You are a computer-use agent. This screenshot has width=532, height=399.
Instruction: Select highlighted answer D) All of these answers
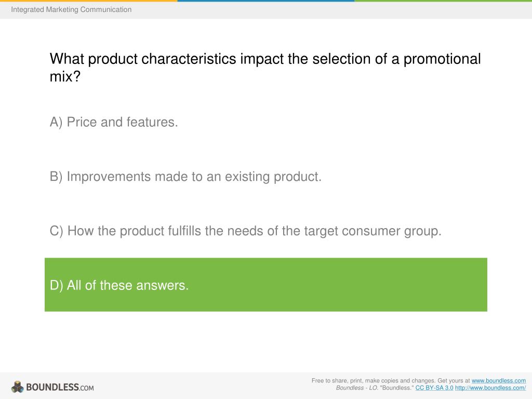tap(266, 285)
